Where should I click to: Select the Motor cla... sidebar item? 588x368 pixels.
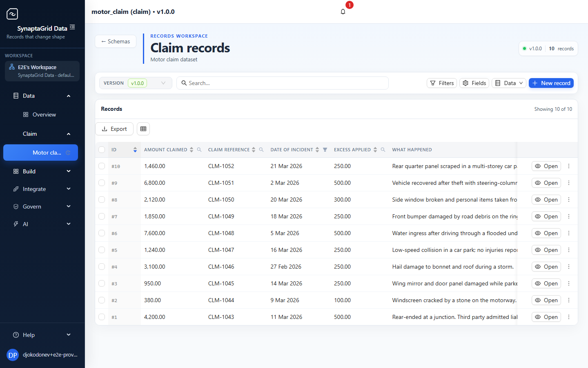coord(41,153)
